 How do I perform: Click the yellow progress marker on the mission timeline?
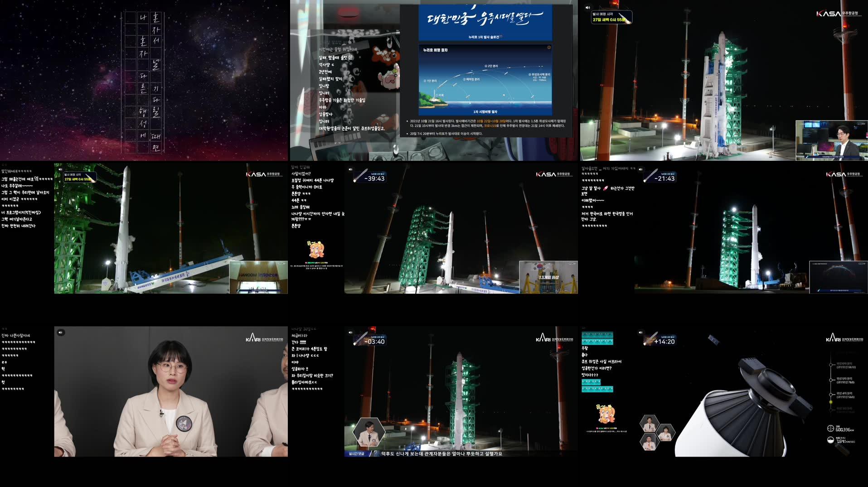[x=831, y=402]
